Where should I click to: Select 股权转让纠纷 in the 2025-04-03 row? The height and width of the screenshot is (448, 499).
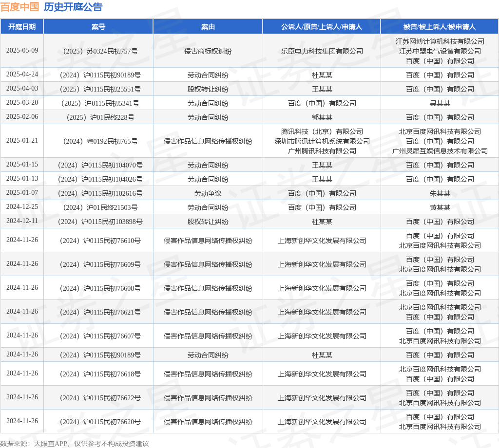[x=208, y=89]
